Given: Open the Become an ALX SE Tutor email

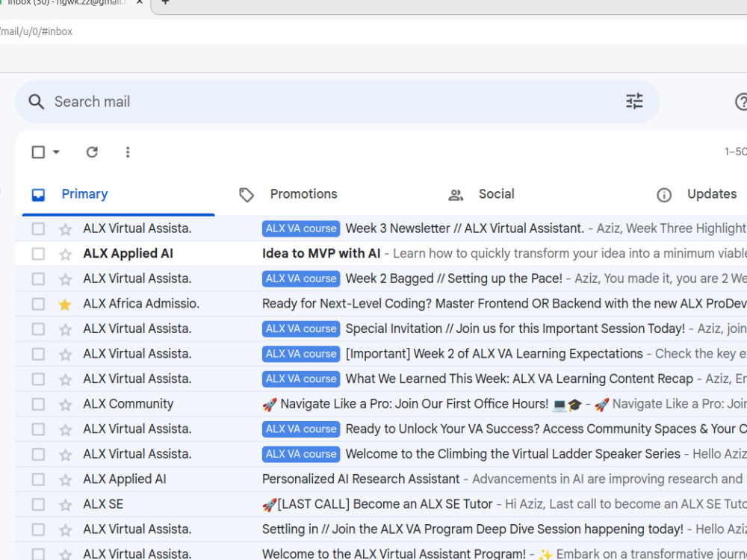Looking at the screenshot, I should (377, 504).
